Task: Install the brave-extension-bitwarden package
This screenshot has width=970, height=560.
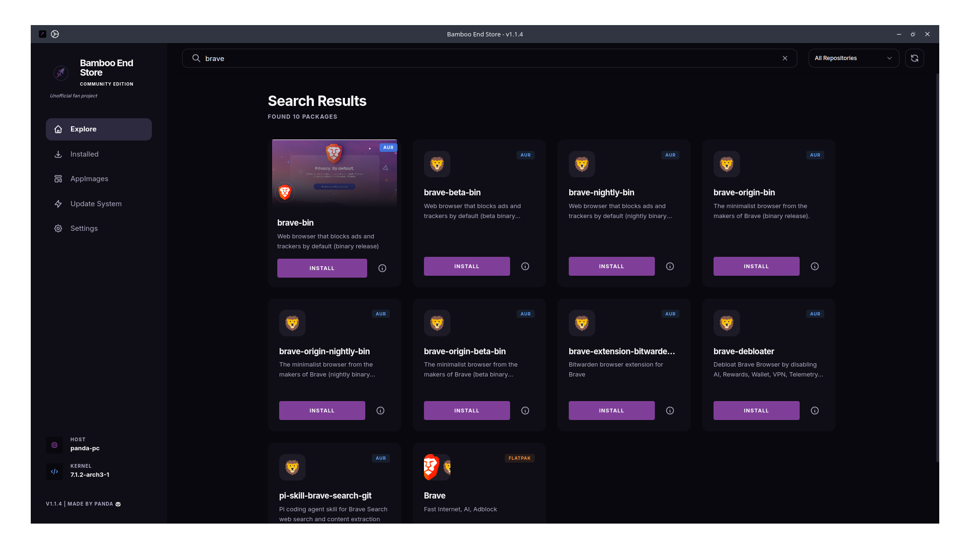Action: click(612, 411)
